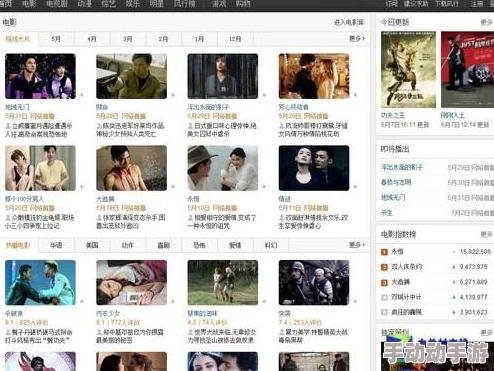Click the plus icon beside 禁果的滋味 thumbnail
The height and width of the screenshot is (371, 494).
pyautogui.click(x=264, y=301)
